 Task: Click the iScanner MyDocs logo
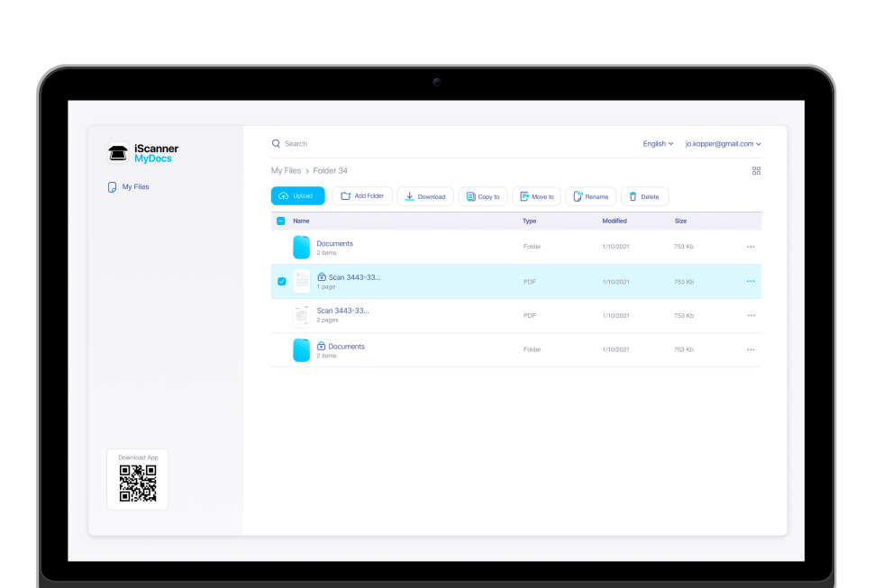click(143, 153)
